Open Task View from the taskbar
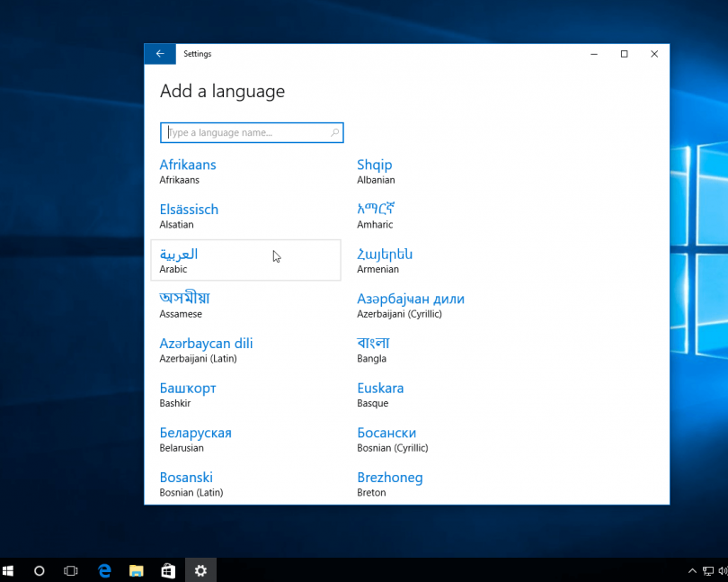The image size is (728, 582). click(x=71, y=570)
